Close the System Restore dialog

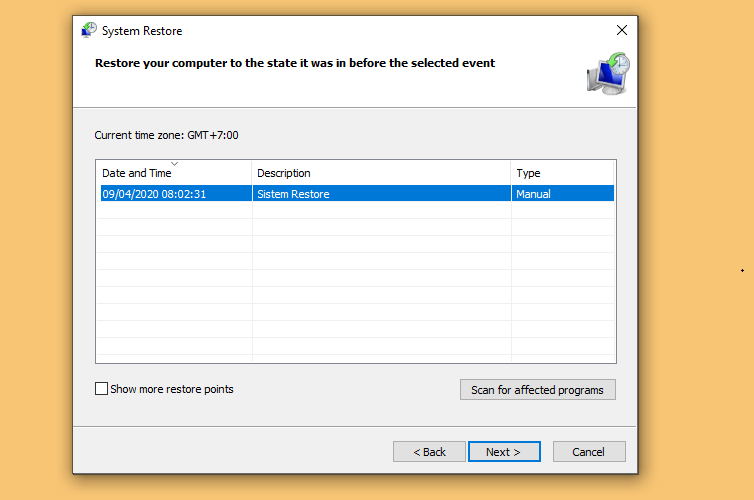point(622,30)
